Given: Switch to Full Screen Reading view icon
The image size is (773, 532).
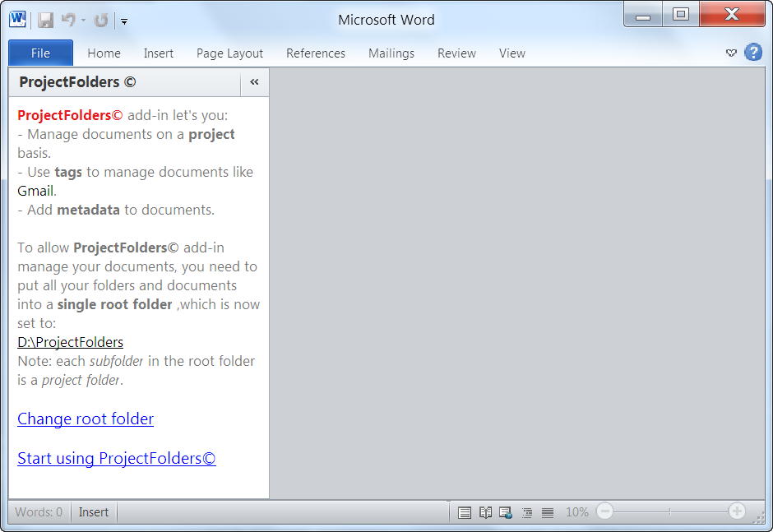Looking at the screenshot, I should coord(485,513).
